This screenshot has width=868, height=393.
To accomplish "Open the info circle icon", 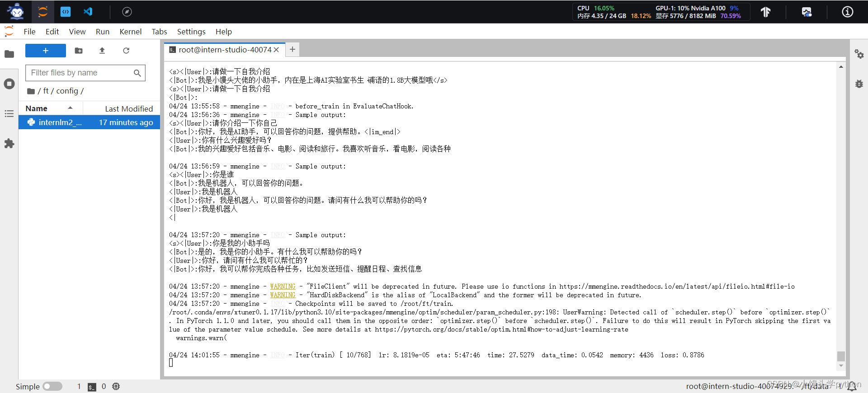I will (848, 12).
